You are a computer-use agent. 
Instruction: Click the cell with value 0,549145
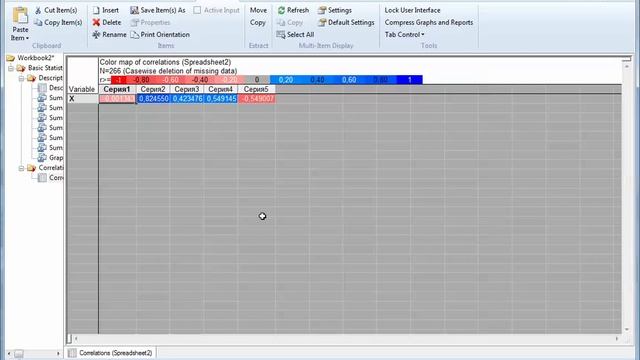tap(220, 99)
